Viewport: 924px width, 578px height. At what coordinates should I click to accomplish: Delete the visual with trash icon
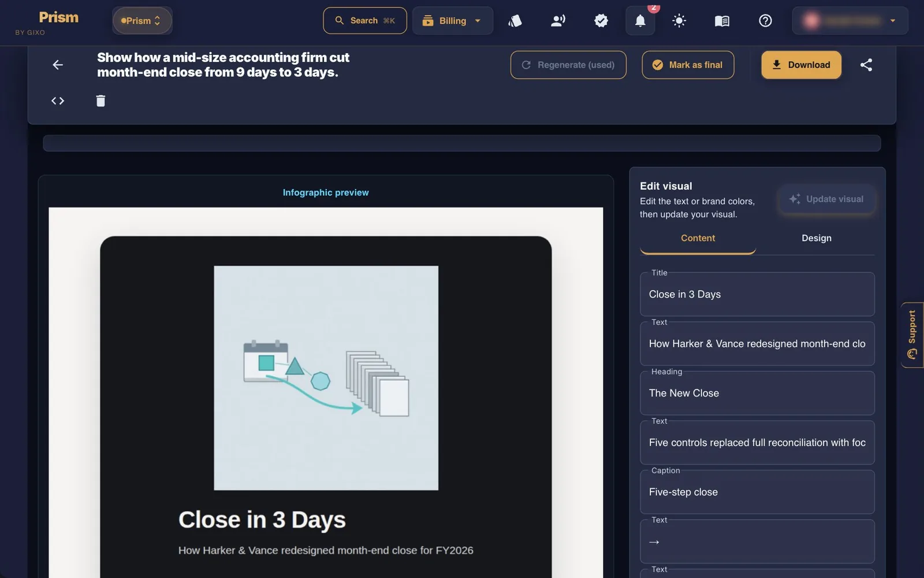pyautogui.click(x=100, y=101)
